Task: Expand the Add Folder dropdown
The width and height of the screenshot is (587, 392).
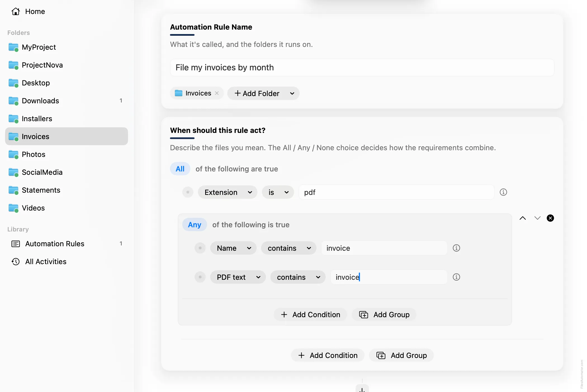Action: pos(263,93)
